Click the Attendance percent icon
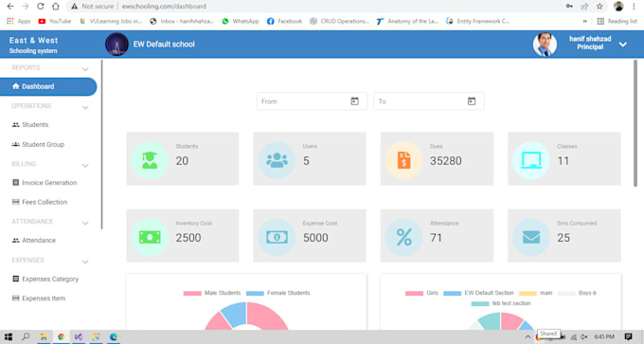 [x=403, y=237]
